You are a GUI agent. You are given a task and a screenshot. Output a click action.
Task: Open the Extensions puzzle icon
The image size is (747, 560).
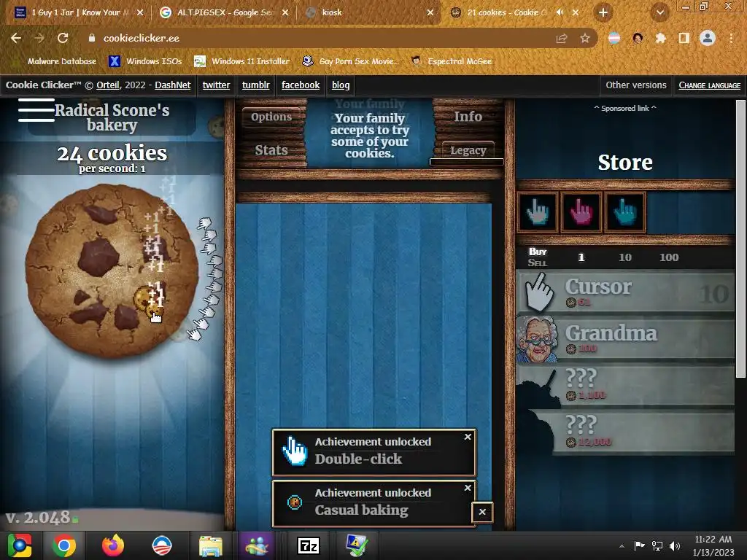(661, 38)
